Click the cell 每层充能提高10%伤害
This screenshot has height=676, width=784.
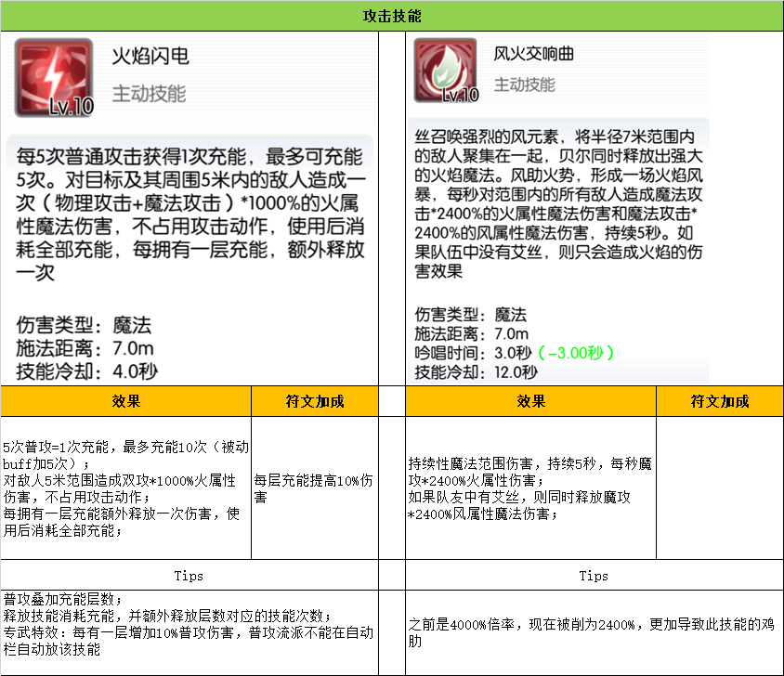click(315, 488)
